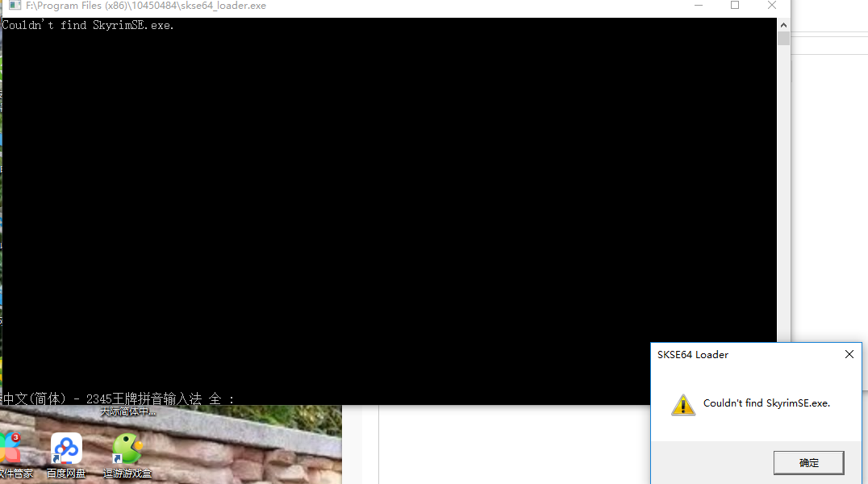The height and width of the screenshot is (484, 868).
Task: Click the console vertical scrollbar thumb
Action: 783,38
